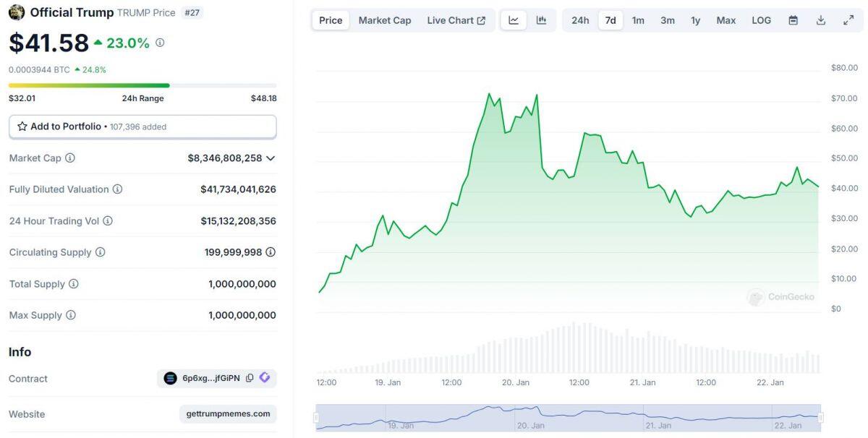Screen dimensions: 868x438
Task: Set chart range to 24h
Action: pos(580,20)
